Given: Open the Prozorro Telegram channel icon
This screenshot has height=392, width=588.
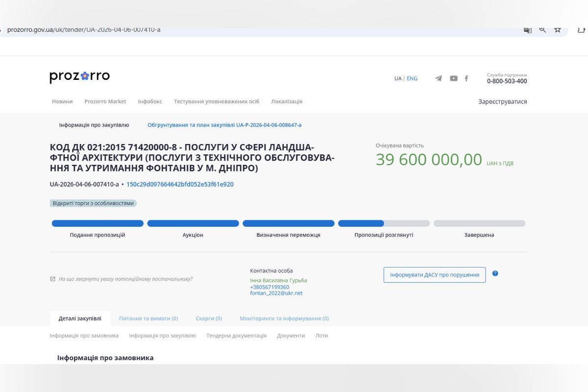Looking at the screenshot, I should [438, 78].
